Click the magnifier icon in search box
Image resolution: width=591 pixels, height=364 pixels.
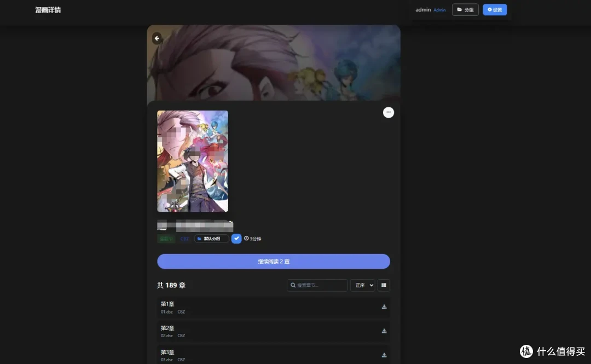[293, 285]
